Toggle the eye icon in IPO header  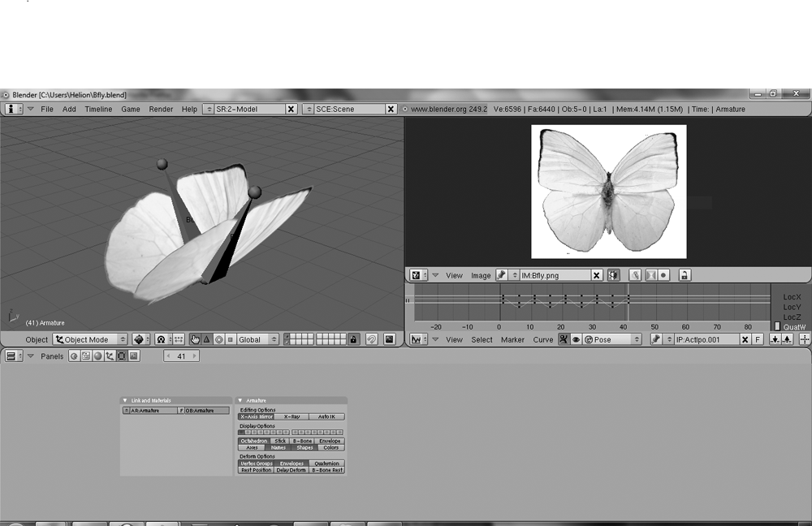(576, 339)
